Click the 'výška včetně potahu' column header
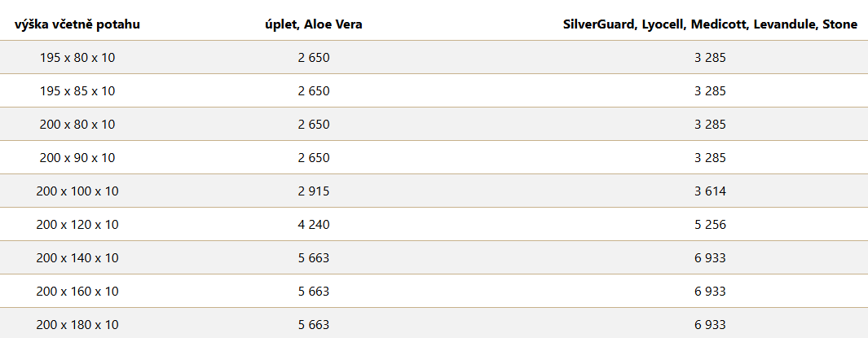 77,24
